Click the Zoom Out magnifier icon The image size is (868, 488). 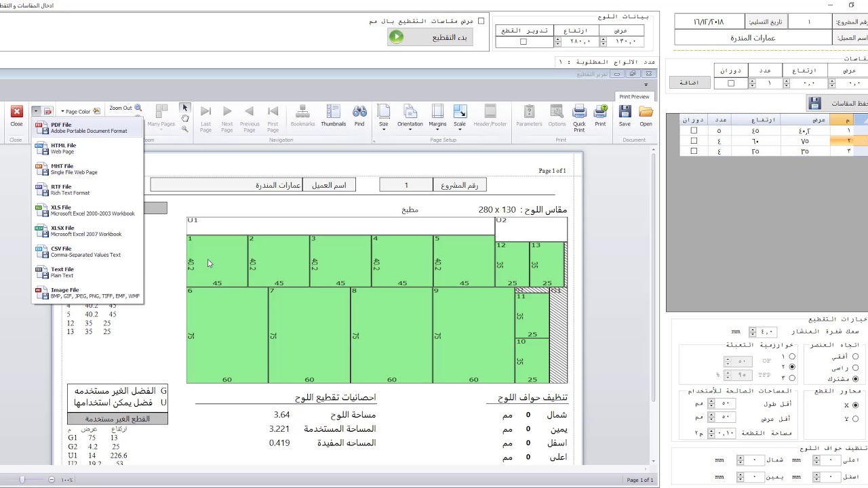click(x=138, y=108)
